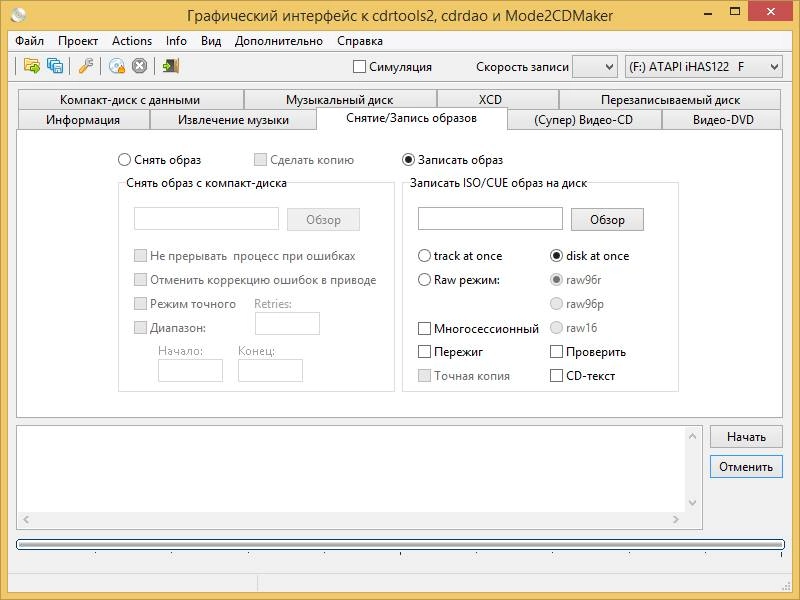Open the Проект menu
The width and height of the screenshot is (800, 600).
point(78,41)
